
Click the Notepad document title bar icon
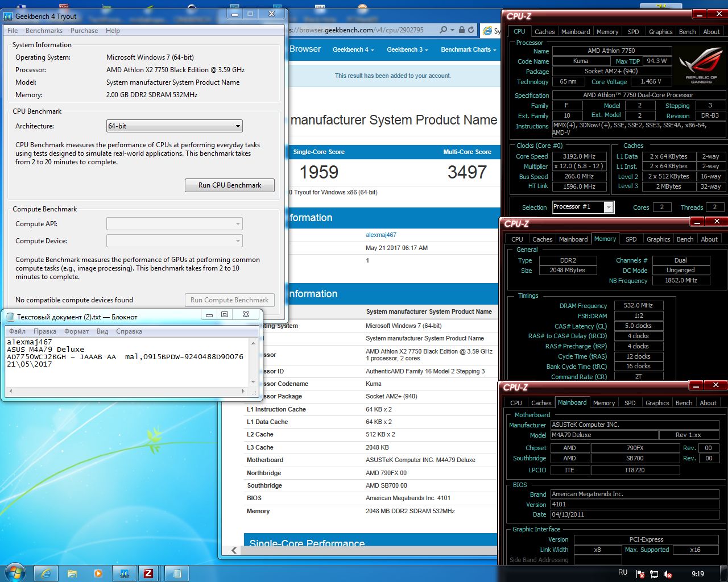coord(10,317)
